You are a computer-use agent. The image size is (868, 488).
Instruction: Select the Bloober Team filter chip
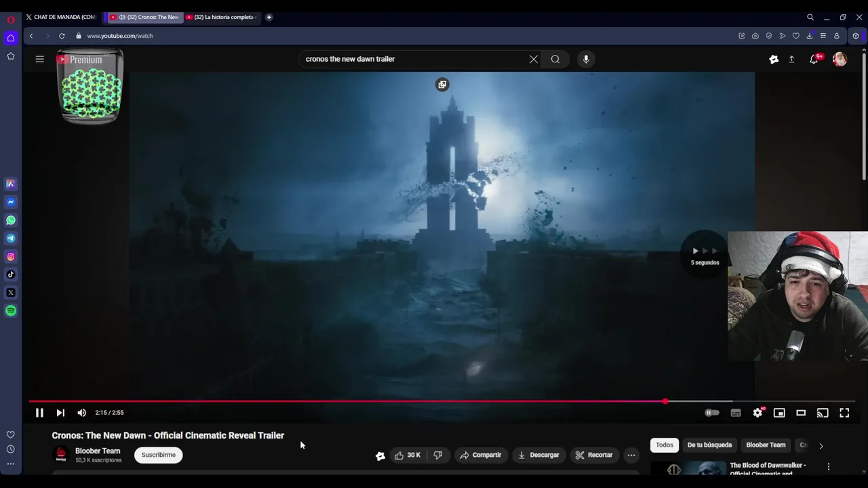point(766,445)
